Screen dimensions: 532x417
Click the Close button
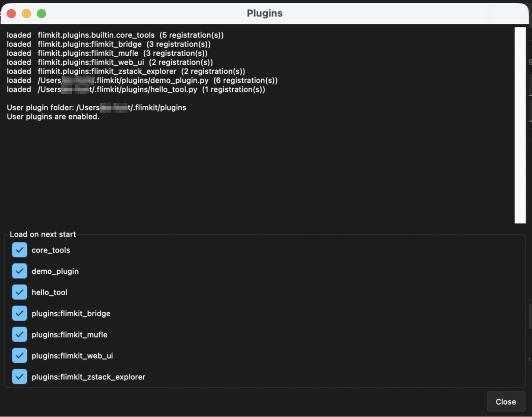506,402
